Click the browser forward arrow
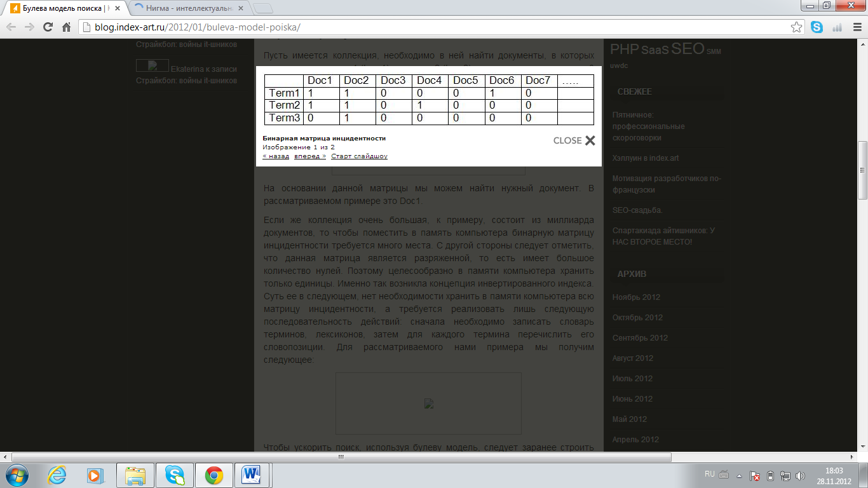 29,27
